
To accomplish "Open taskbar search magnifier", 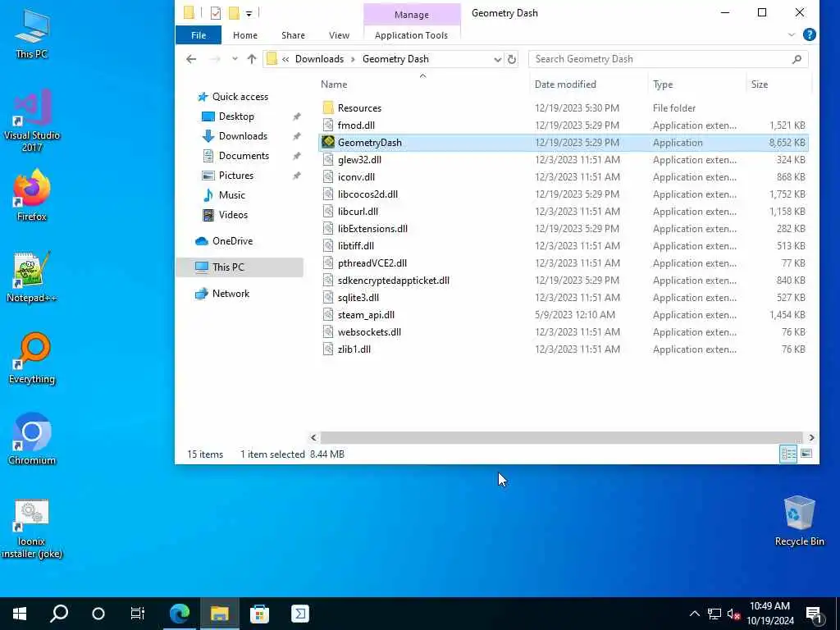I will (x=59, y=614).
